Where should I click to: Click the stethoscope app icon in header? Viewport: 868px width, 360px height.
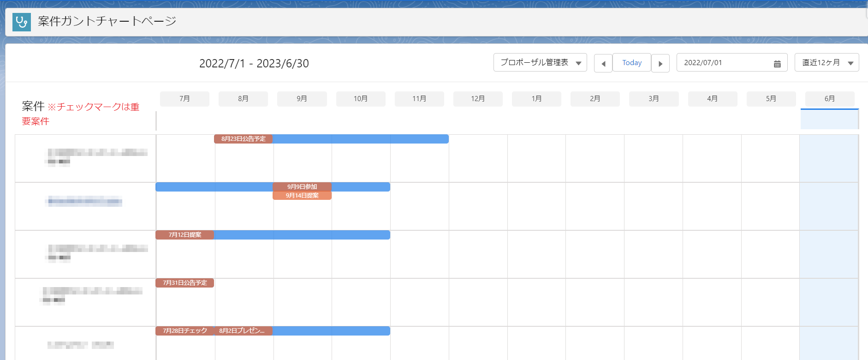click(21, 22)
